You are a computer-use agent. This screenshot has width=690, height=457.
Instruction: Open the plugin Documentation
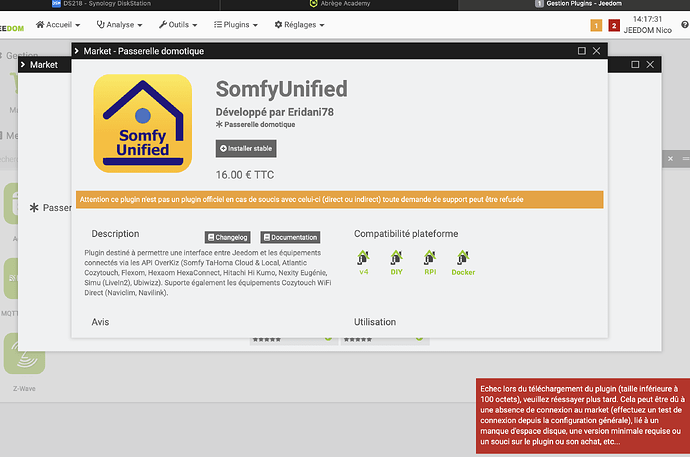pos(290,237)
